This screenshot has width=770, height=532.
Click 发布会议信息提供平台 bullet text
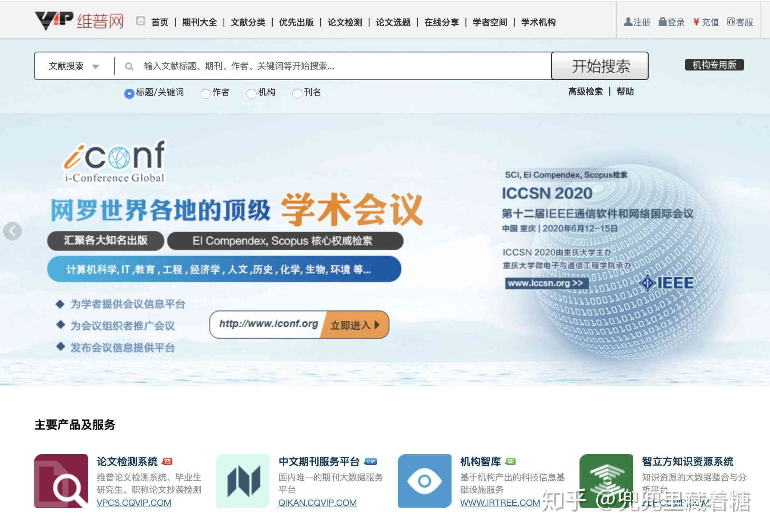(x=123, y=348)
